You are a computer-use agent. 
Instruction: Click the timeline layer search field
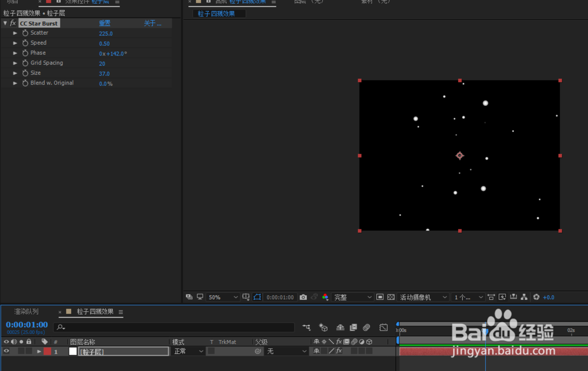tap(174, 327)
